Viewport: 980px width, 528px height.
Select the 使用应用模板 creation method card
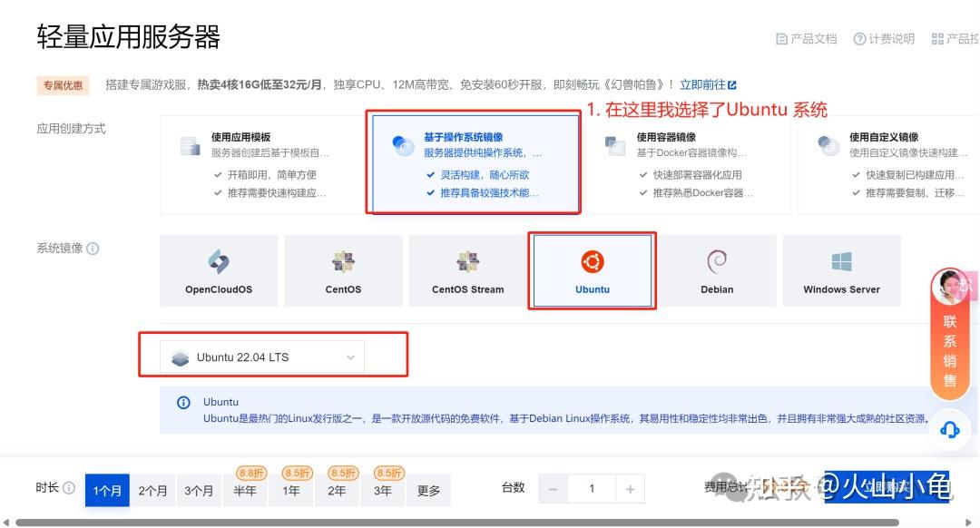point(261,165)
